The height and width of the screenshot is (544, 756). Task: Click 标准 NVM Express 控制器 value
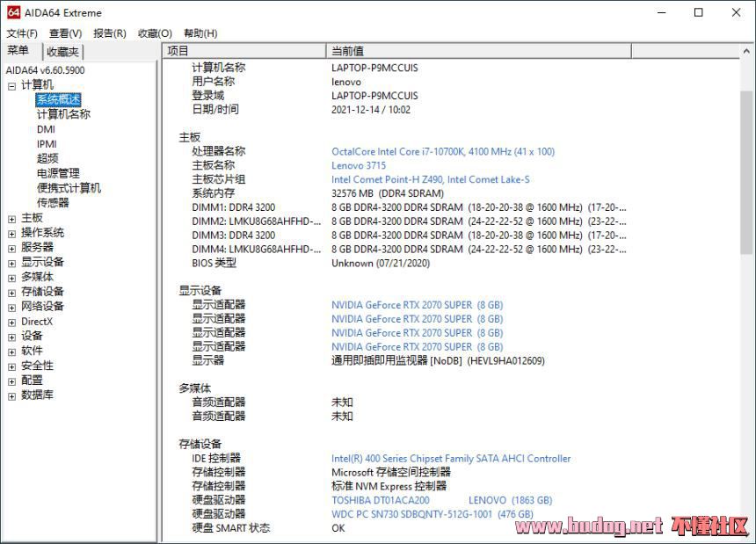[389, 487]
